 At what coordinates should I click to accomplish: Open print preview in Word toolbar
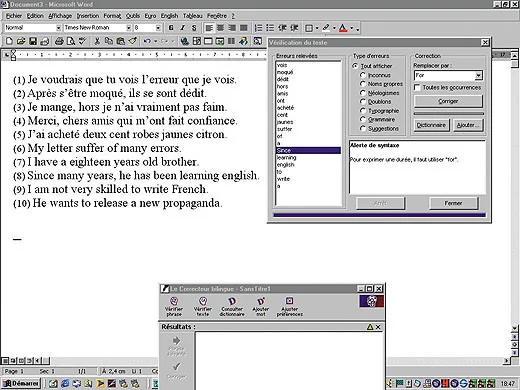71,41
